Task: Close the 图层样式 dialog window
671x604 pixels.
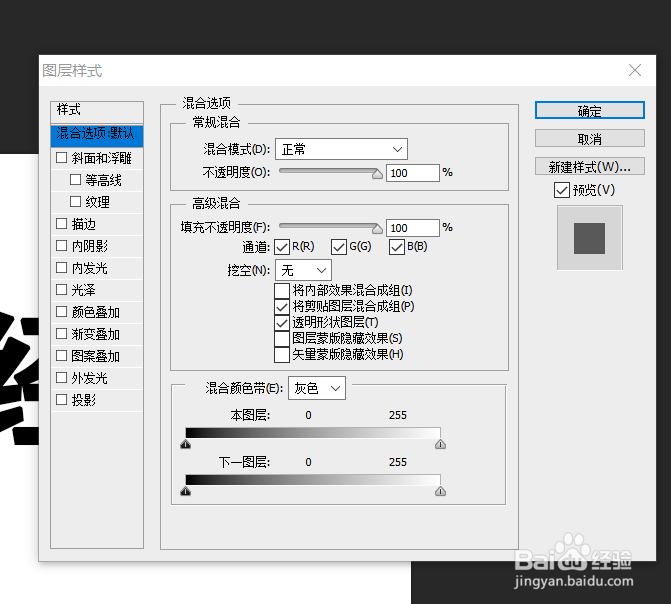Action: (635, 70)
